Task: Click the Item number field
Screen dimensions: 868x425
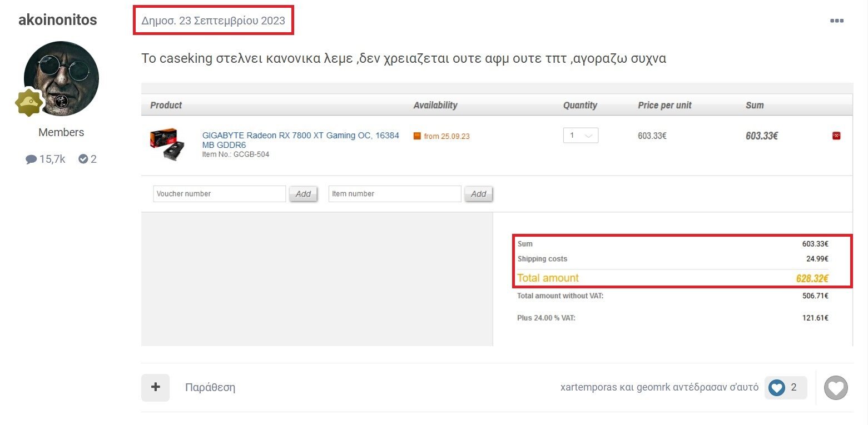Action: click(x=395, y=194)
